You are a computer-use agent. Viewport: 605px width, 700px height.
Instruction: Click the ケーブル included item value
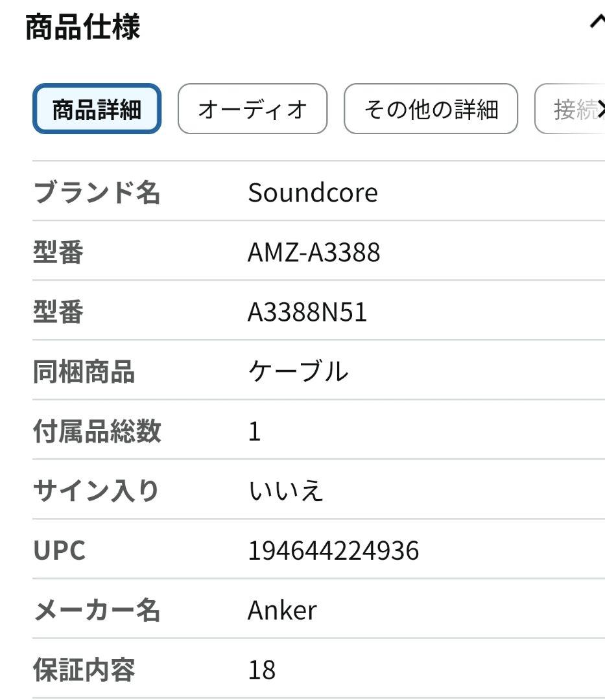pos(299,371)
